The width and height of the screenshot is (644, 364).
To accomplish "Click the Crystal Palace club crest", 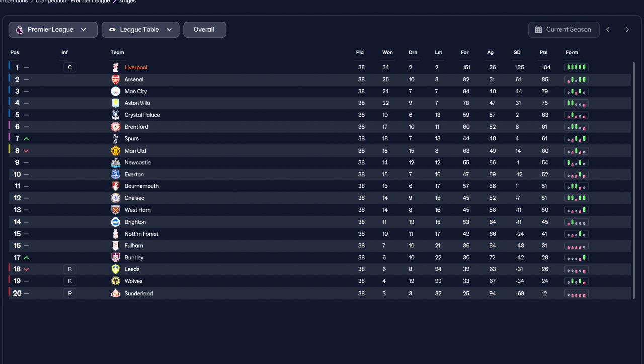I will point(116,115).
